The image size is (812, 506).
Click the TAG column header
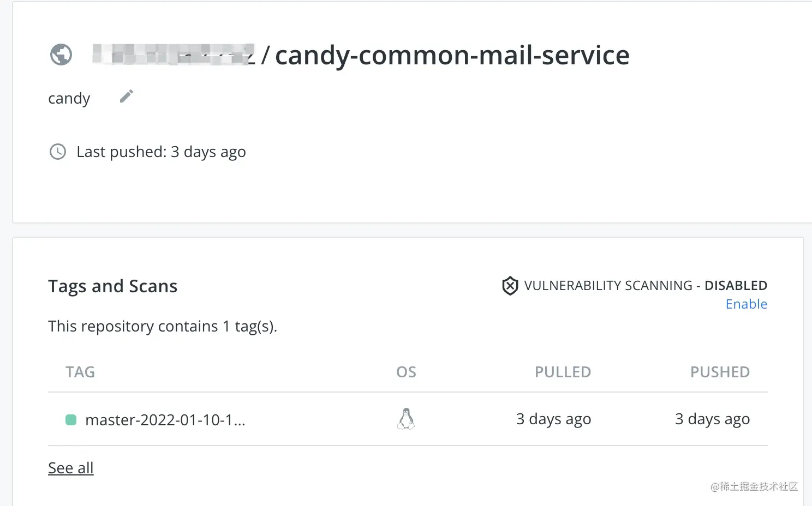point(80,372)
